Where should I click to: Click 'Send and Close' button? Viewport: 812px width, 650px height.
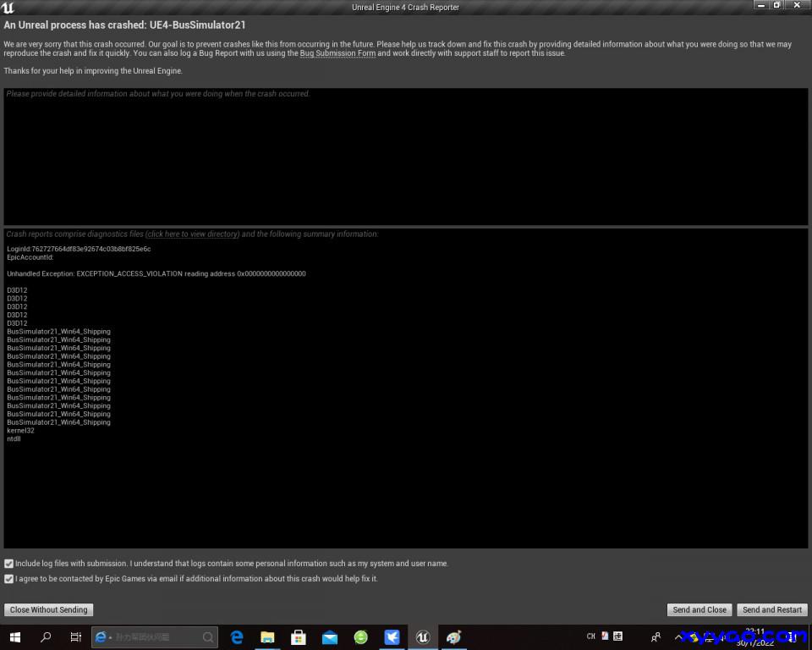pos(700,609)
